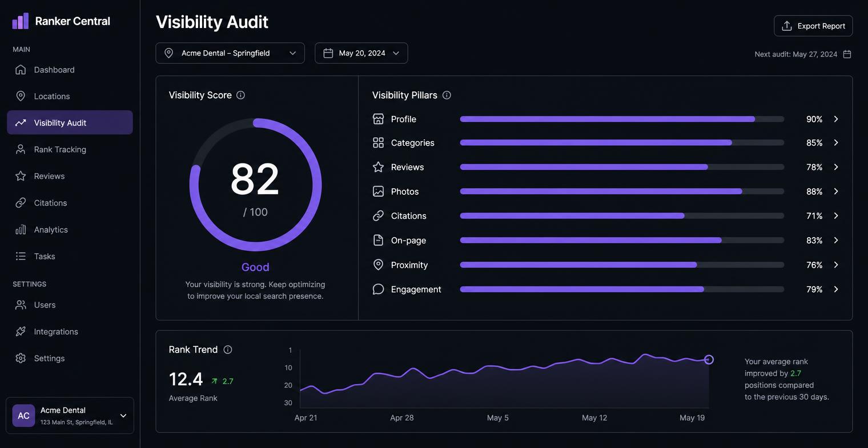
Task: Go to Dashboard in the sidebar
Action: click(70, 70)
